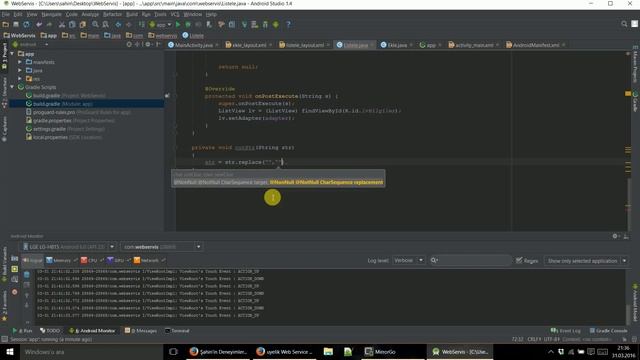Open the VCS menu
Screen dimensions: 640x360
pos(175,14)
